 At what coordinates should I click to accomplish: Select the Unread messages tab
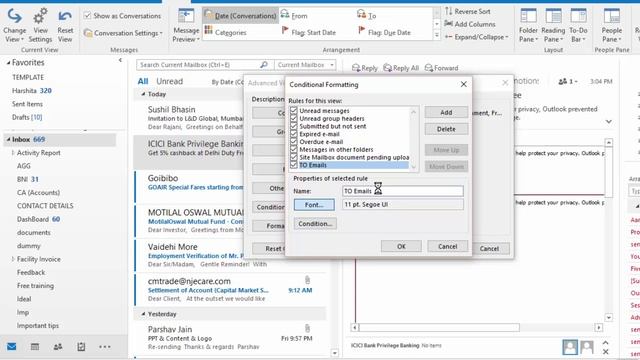click(169, 81)
